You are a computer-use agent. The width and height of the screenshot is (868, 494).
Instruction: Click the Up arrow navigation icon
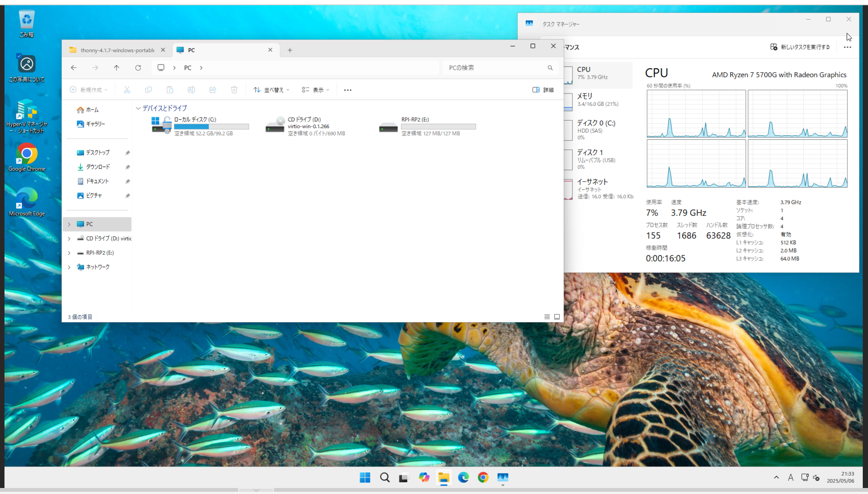coord(116,68)
